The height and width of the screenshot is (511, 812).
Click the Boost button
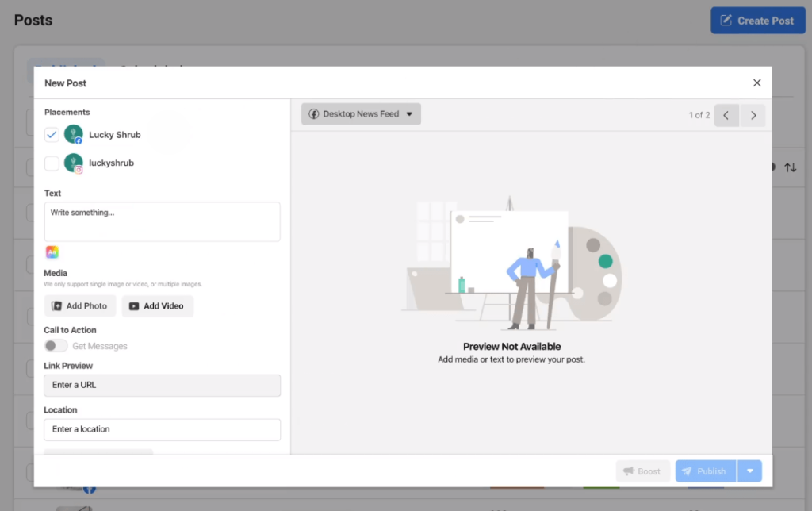click(642, 471)
